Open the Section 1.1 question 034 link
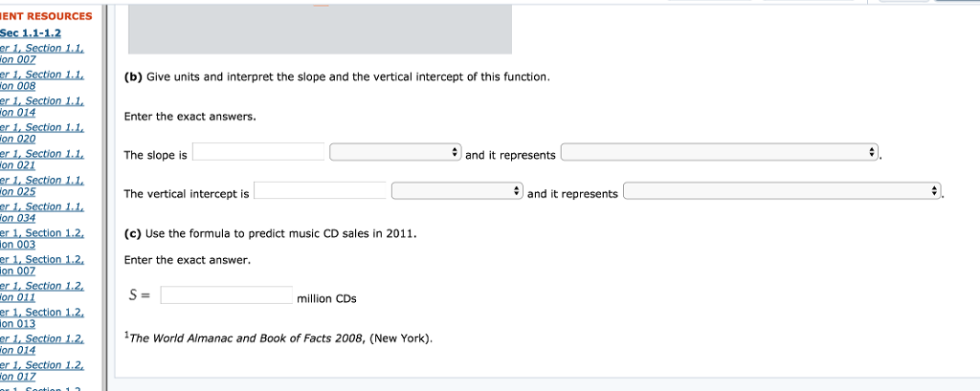980x391 pixels. pyautogui.click(x=42, y=212)
